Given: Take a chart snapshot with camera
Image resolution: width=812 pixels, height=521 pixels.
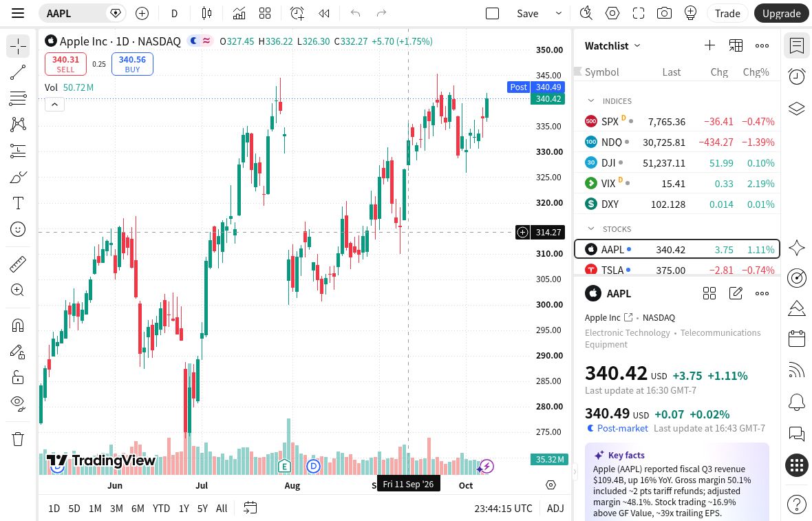Looking at the screenshot, I should tap(665, 14).
